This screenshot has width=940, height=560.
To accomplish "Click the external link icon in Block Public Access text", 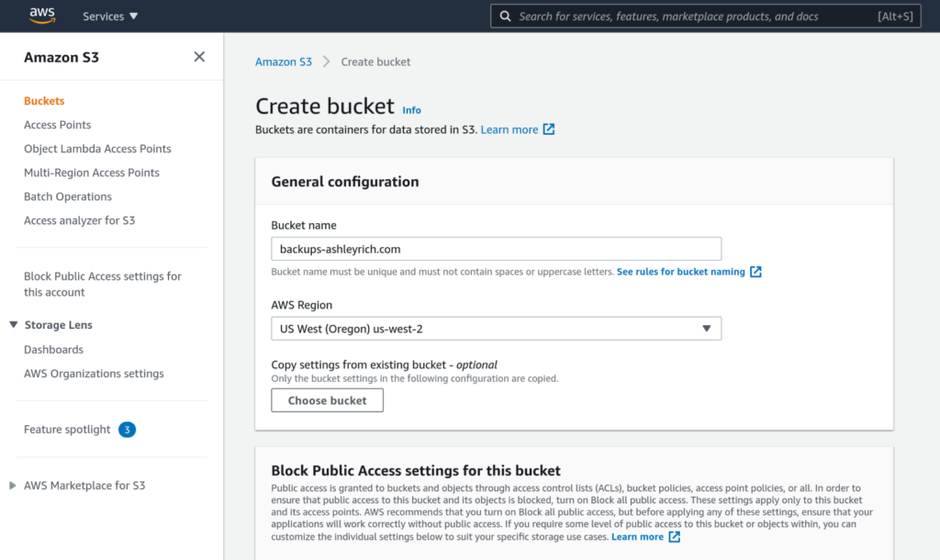I will [675, 536].
